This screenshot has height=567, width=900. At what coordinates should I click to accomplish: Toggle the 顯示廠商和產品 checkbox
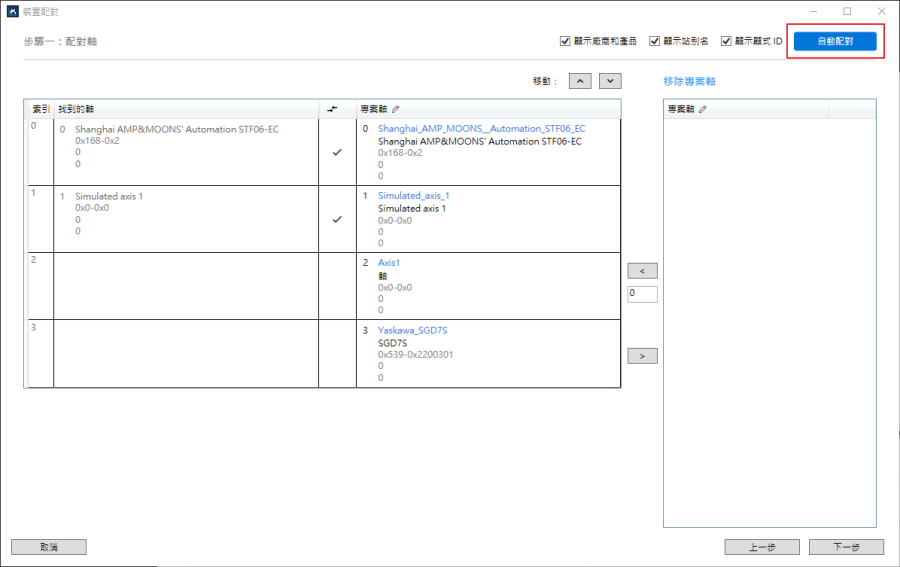565,41
